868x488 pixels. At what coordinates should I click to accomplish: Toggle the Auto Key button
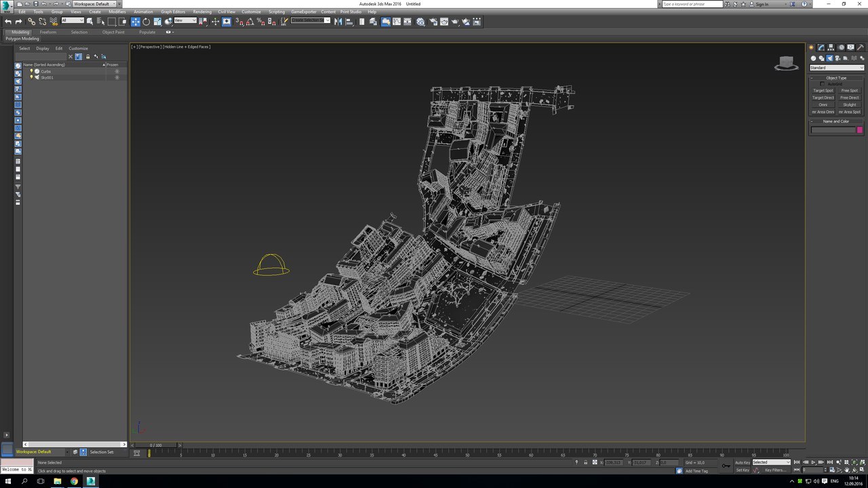tap(743, 462)
